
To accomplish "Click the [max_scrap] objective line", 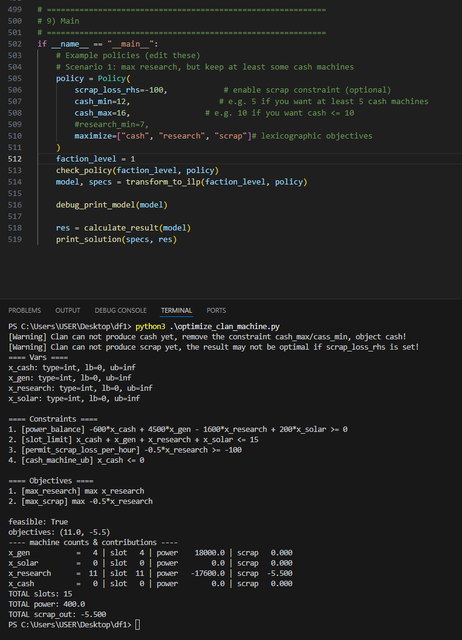I will point(80,501).
